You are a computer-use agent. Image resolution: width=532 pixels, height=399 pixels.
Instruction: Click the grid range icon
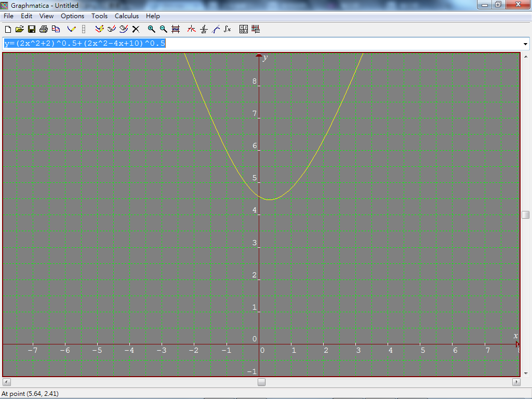[x=176, y=29]
